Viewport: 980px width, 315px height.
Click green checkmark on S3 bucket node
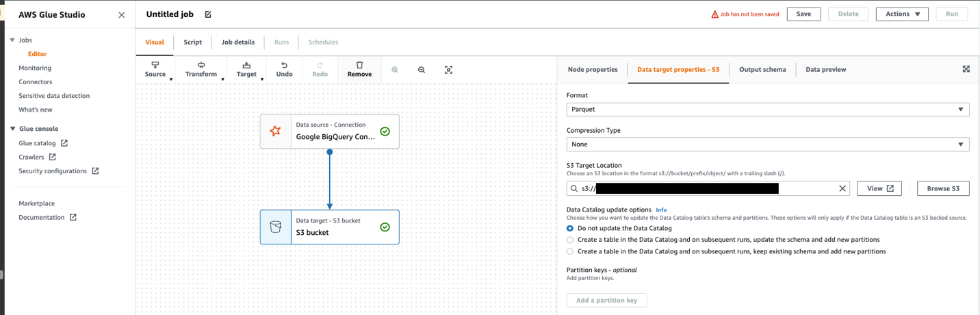[x=385, y=227]
